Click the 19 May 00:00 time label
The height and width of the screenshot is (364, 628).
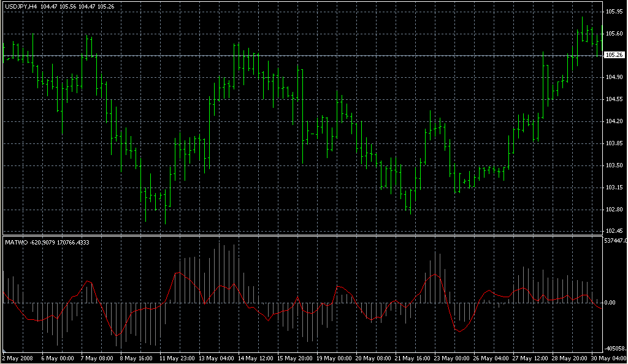336,357
